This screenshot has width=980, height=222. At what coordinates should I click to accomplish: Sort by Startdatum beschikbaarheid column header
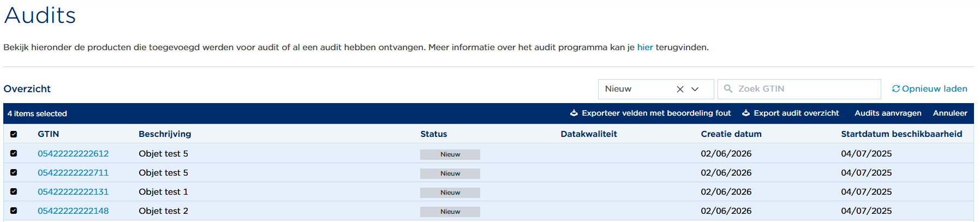point(901,134)
